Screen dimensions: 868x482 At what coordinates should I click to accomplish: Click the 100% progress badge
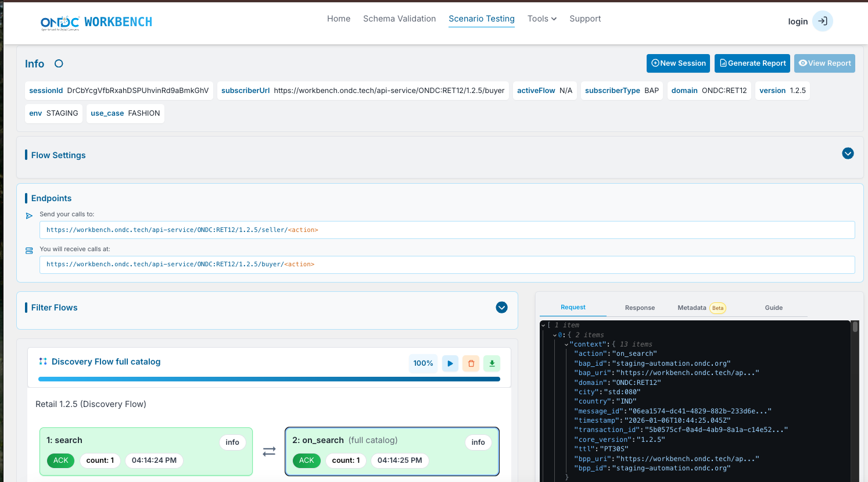click(x=423, y=363)
